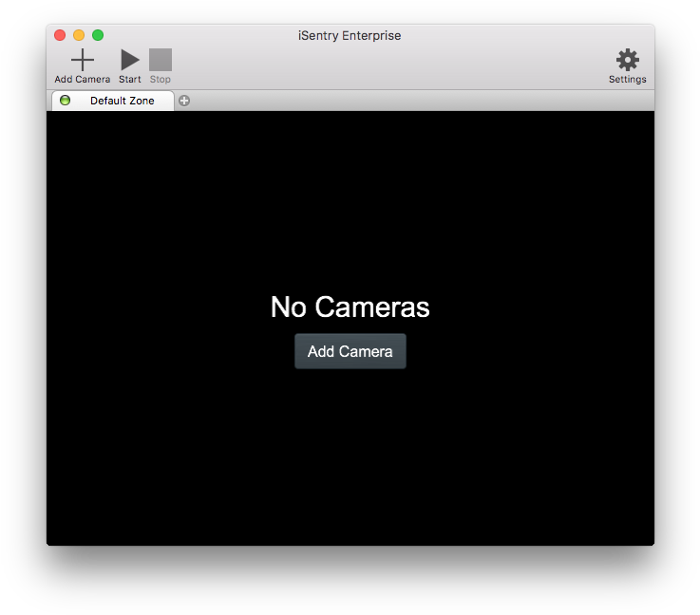This screenshot has width=700, height=615.
Task: Click the No Cameras heading text
Action: pyautogui.click(x=350, y=307)
